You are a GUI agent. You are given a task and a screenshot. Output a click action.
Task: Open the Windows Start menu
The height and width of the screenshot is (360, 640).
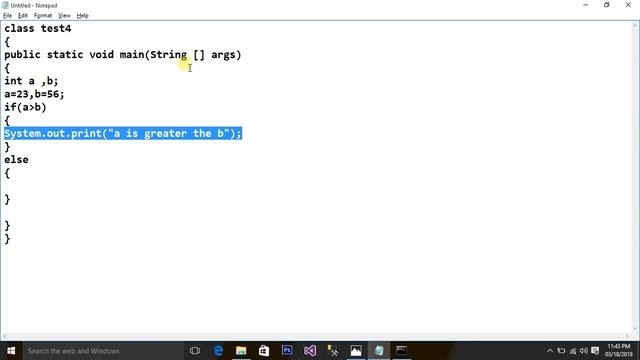11,351
